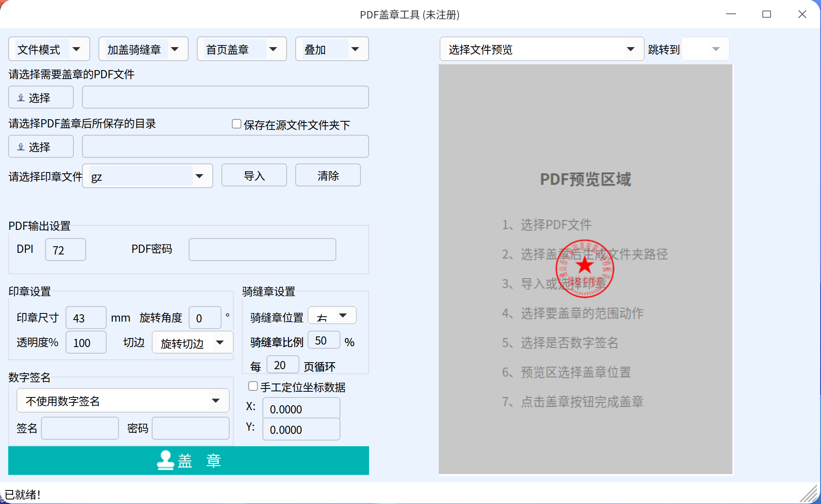The height and width of the screenshot is (504, 821).
Task: Click the upload icon on save directory 选择 button
Action: [21, 147]
